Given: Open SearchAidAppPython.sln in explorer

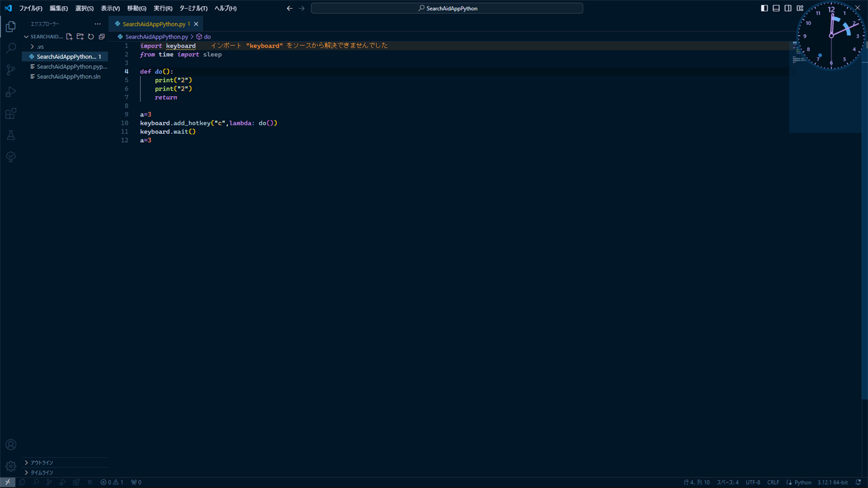Looking at the screenshot, I should click(x=65, y=76).
